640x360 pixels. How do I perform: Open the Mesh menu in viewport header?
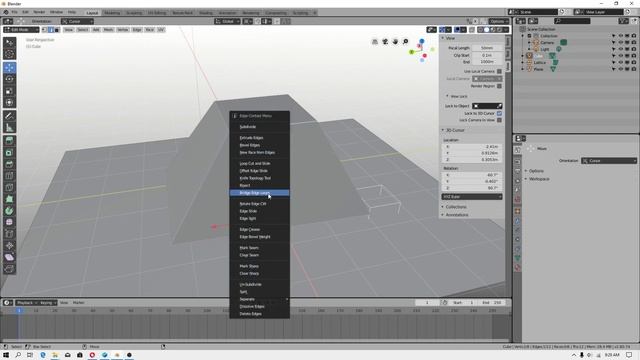[109, 29]
